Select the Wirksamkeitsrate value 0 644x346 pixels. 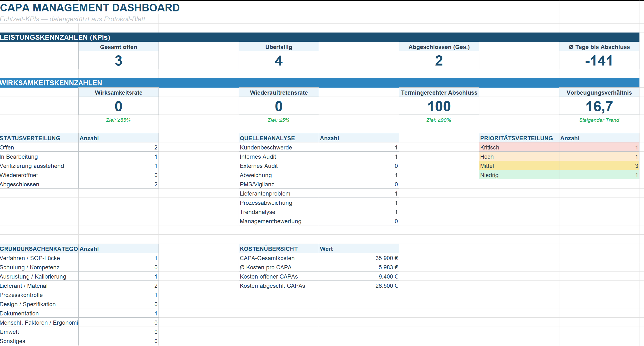[118, 106]
